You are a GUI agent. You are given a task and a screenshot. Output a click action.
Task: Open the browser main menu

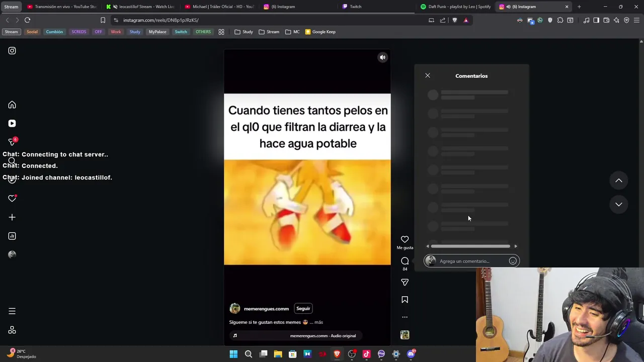(x=637, y=20)
